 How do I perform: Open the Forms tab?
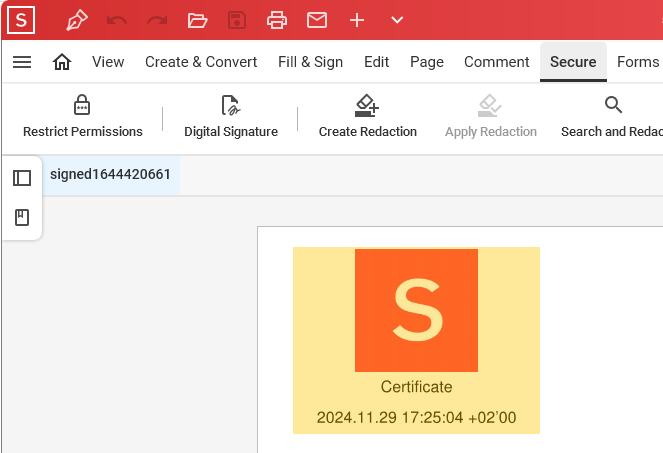click(x=638, y=62)
